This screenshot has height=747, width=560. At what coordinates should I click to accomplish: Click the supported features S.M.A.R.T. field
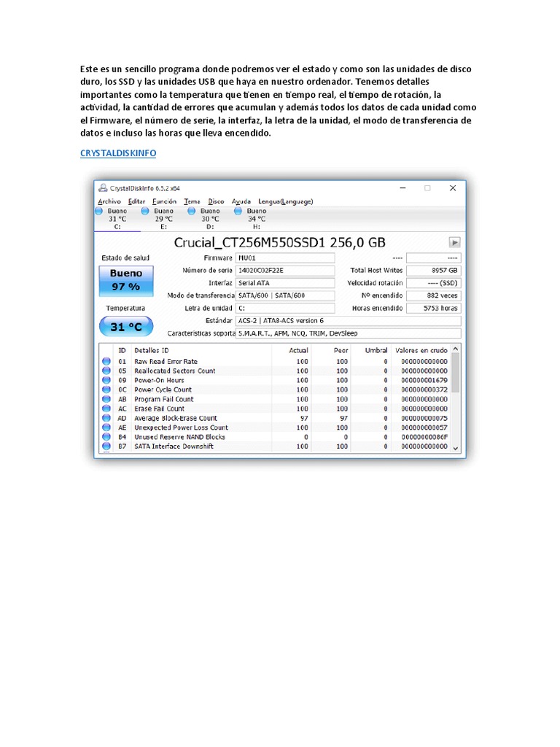pos(348,333)
